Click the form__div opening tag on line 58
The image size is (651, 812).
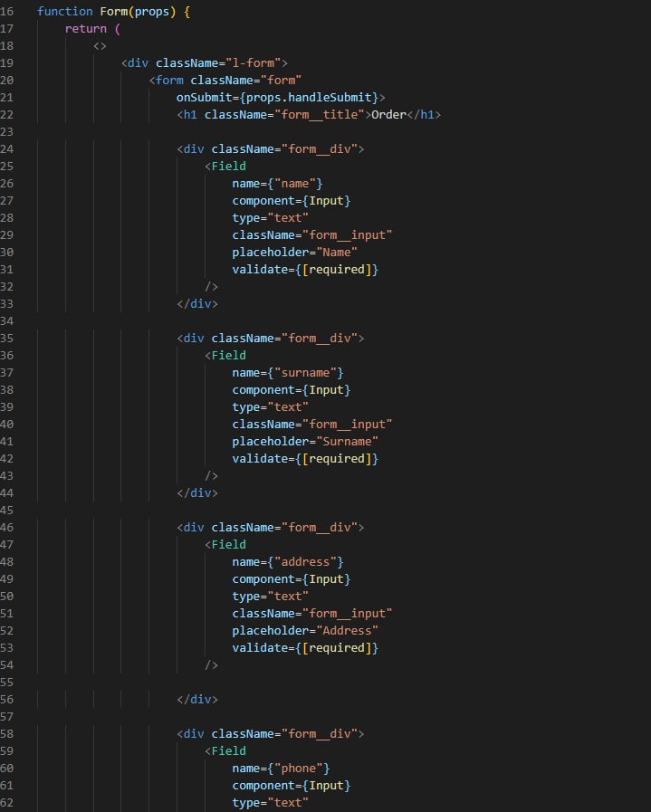[x=271, y=734]
